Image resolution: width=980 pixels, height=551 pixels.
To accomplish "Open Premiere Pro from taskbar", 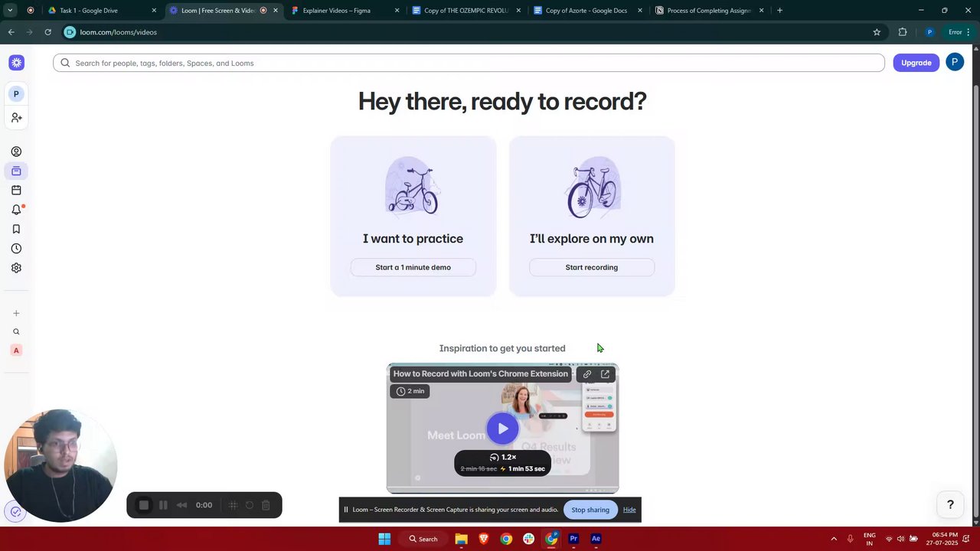I will click(x=573, y=539).
